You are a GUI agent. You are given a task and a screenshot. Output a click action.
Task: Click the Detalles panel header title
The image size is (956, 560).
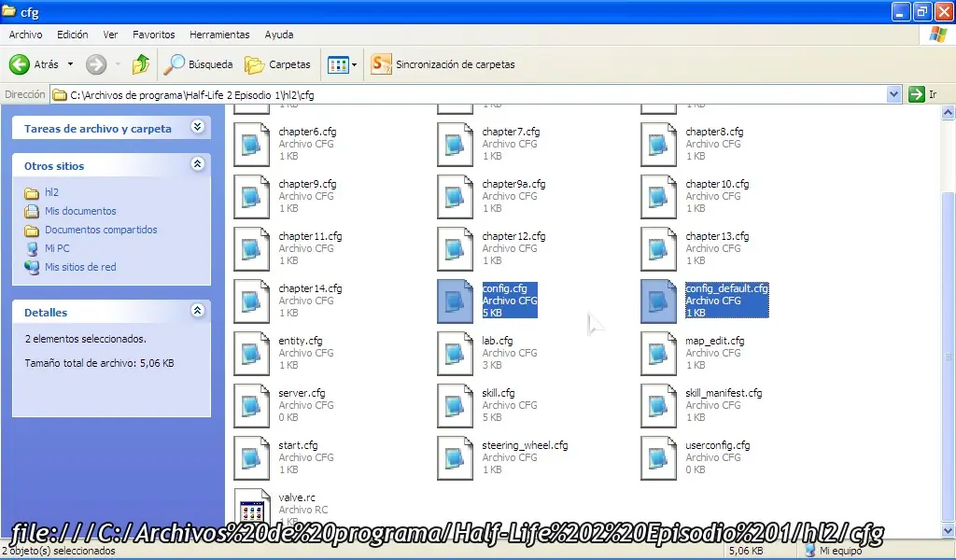pos(46,313)
